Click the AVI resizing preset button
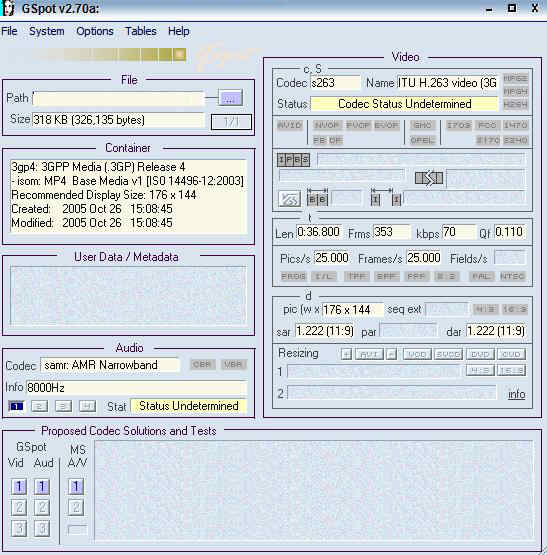Viewport: 547px width, 555px height. pos(369,354)
